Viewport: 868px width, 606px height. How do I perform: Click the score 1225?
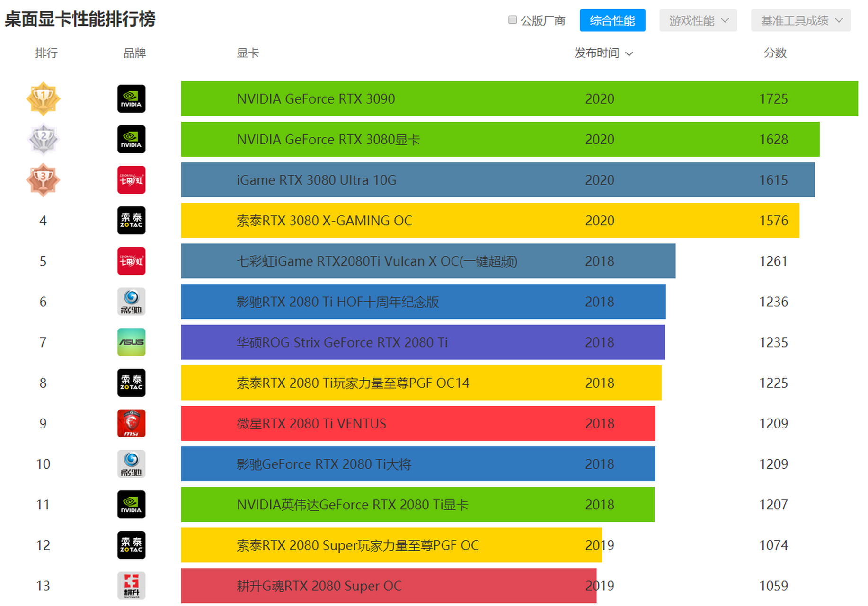point(773,383)
